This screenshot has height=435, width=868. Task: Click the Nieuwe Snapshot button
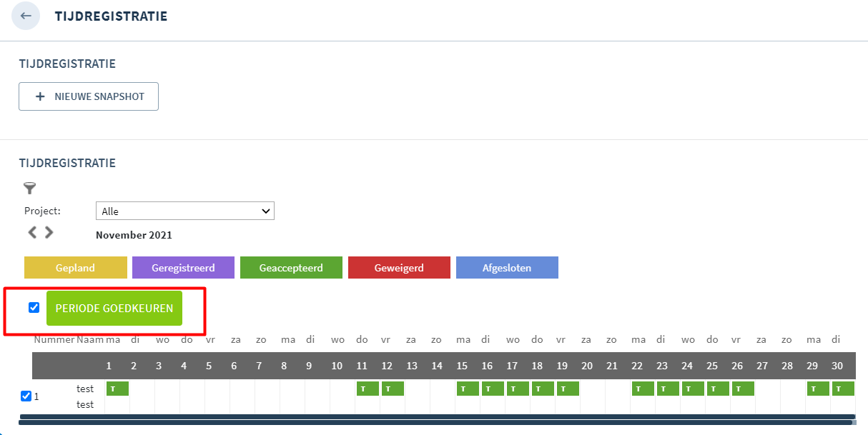click(x=89, y=96)
